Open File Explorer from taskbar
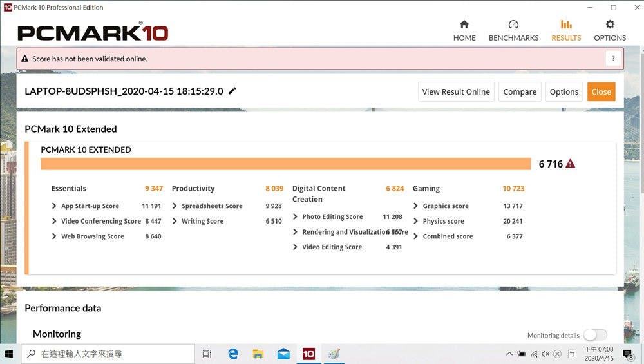Image resolution: width=644 pixels, height=364 pixels. pos(258,354)
